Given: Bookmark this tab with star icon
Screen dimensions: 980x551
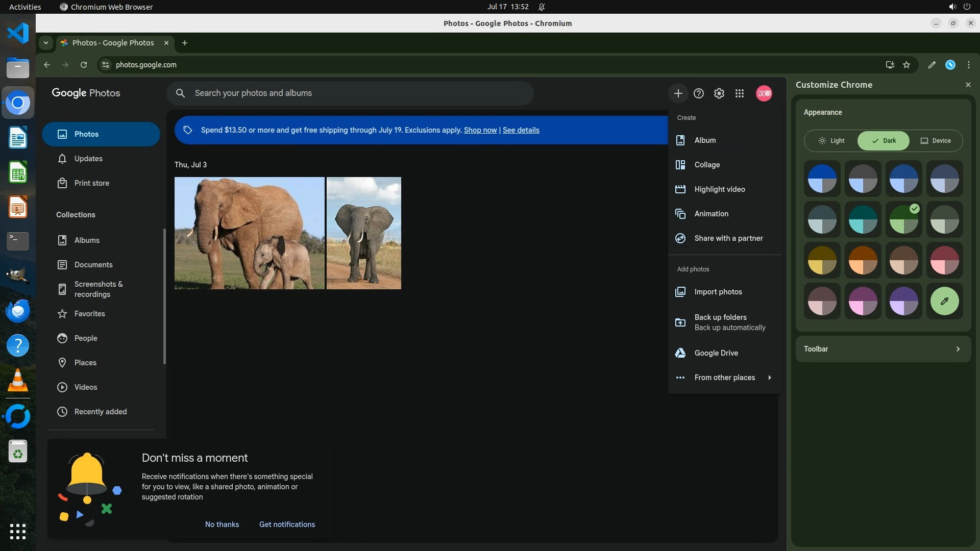Looking at the screenshot, I should point(906,65).
